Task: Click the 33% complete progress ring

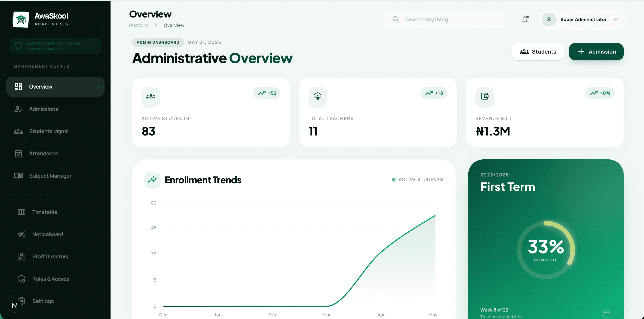Action: coord(546,250)
